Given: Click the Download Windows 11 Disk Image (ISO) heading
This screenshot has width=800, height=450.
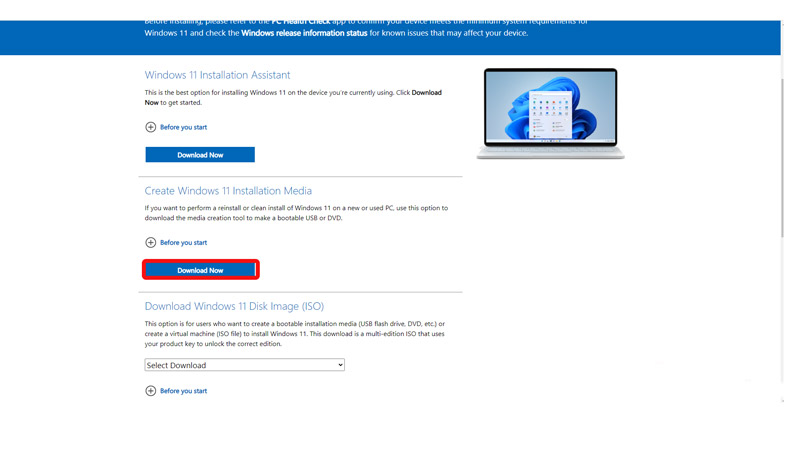Looking at the screenshot, I should point(234,306).
